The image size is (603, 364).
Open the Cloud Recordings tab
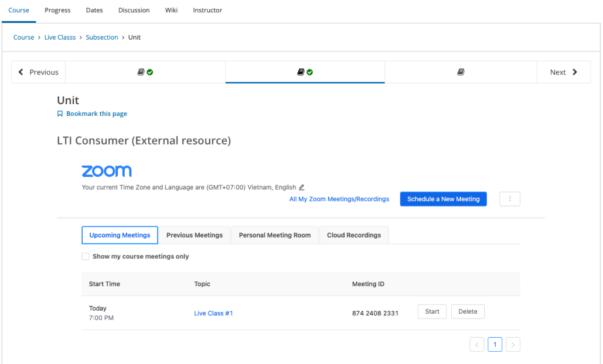(x=354, y=235)
